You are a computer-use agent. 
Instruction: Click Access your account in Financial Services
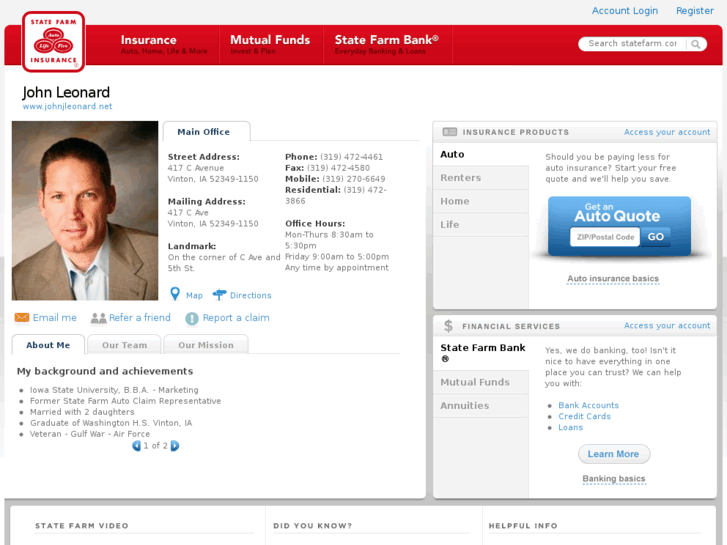click(x=667, y=326)
